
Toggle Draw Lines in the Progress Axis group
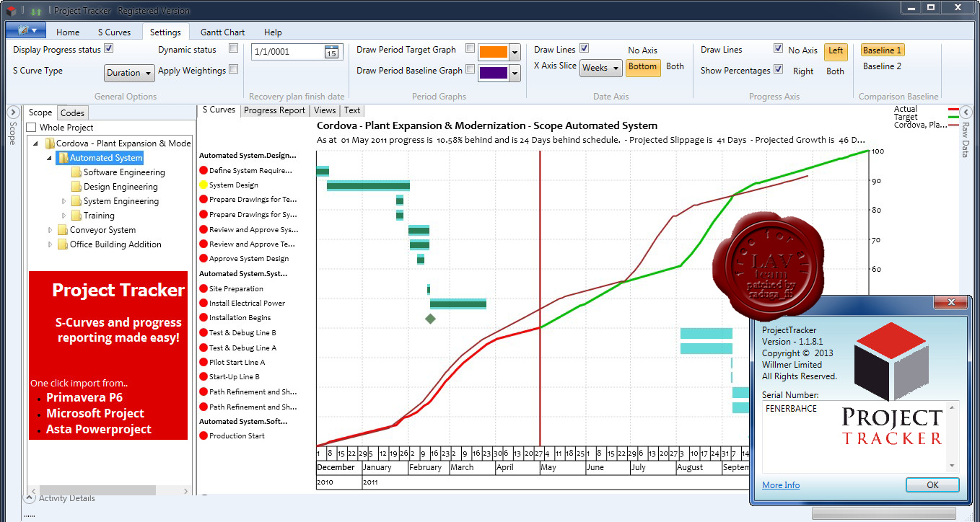coord(778,48)
